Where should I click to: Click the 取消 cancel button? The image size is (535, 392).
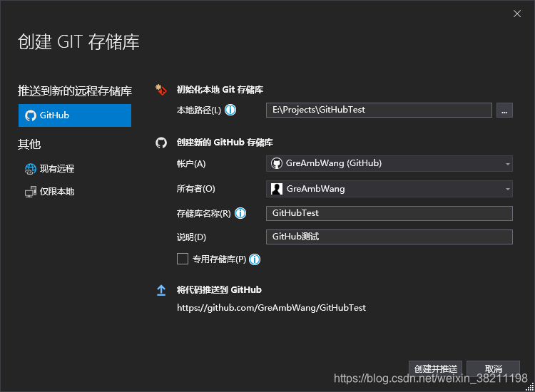click(494, 368)
